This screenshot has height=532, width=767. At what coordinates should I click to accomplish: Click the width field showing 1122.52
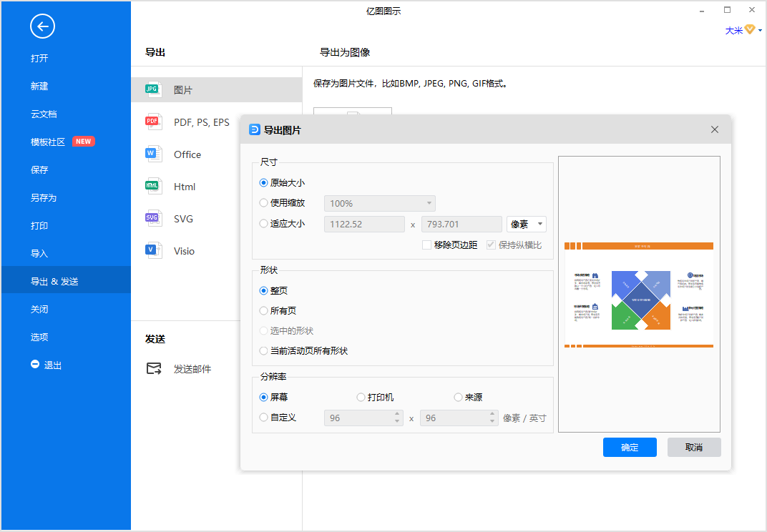[x=364, y=224]
